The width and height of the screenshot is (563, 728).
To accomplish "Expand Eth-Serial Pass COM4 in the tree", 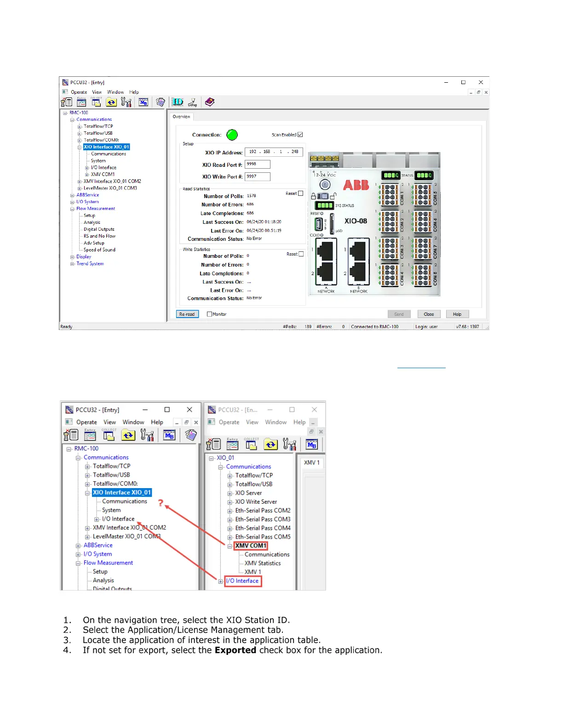I will tap(230, 528).
